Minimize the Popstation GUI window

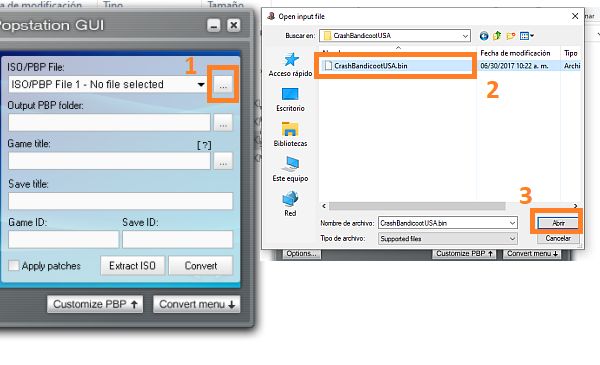click(214, 26)
